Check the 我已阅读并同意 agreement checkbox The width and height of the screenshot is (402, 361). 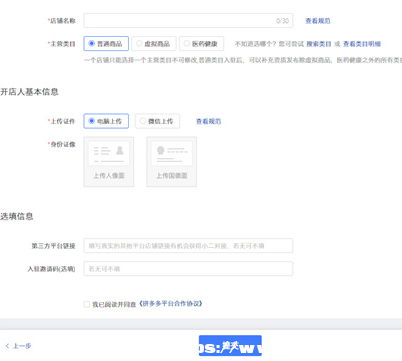point(87,304)
